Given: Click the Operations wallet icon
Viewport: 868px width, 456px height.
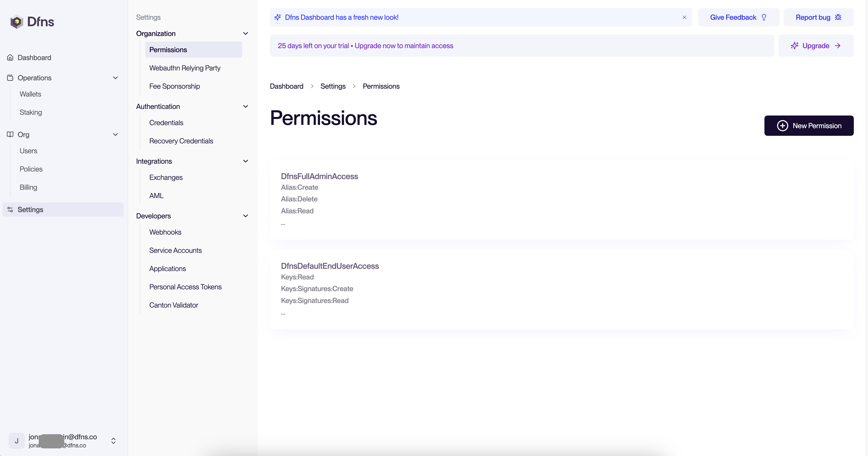Looking at the screenshot, I should [10, 78].
